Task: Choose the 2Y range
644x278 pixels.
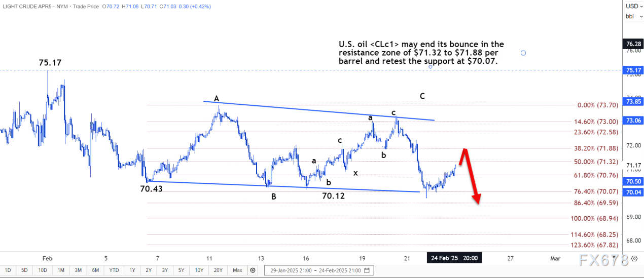Action: 148,270
